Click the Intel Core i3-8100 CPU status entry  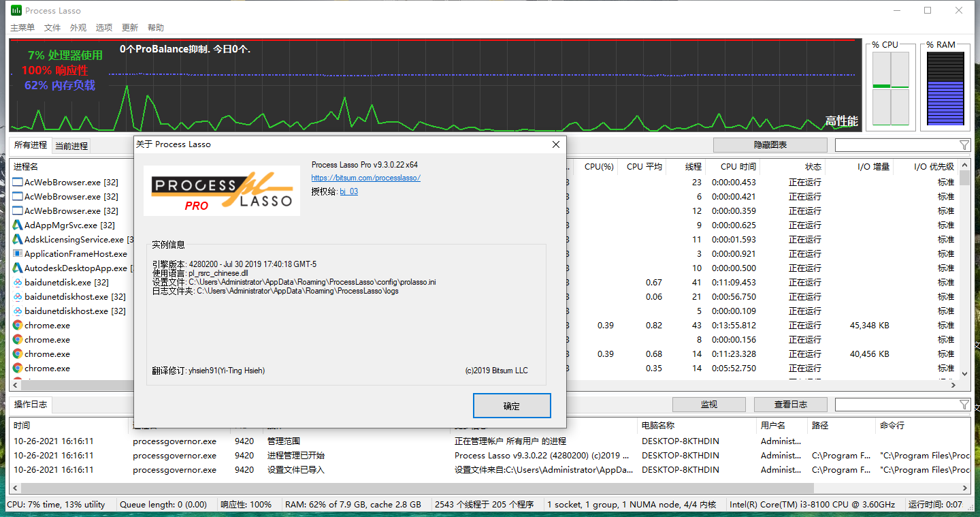[x=812, y=505]
